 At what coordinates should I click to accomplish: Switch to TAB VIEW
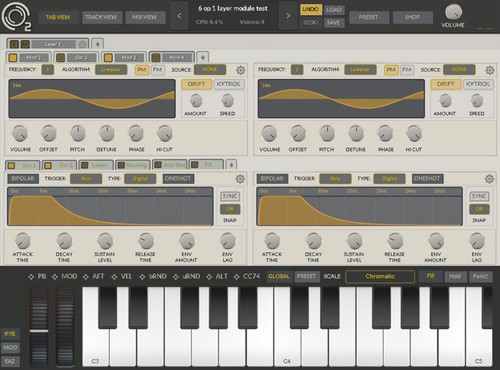[58, 17]
